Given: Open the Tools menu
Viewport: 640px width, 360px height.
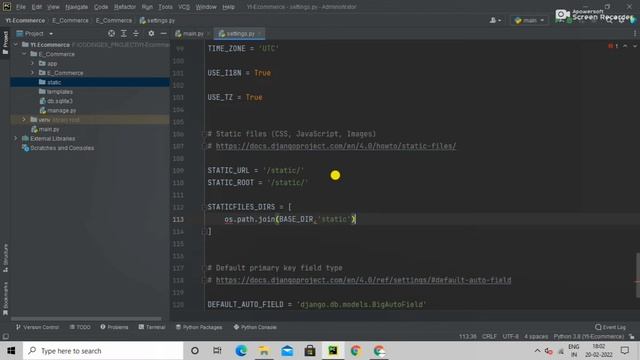Looking at the screenshot, I should [x=165, y=7].
